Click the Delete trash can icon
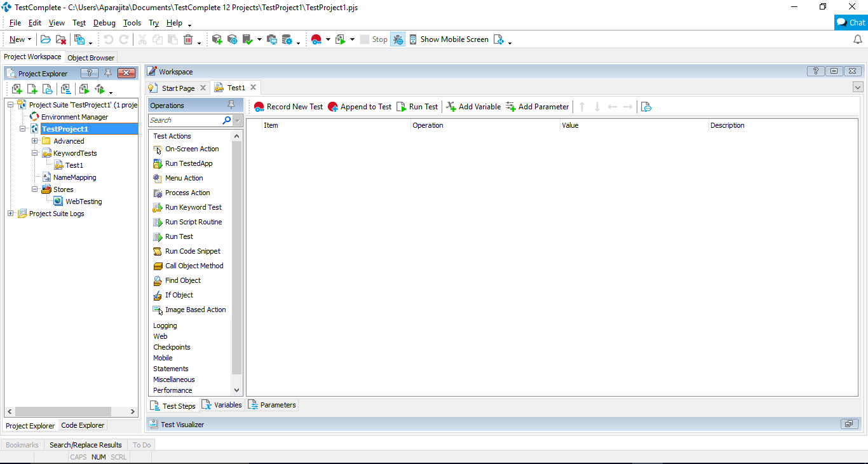Screen dimensions: 868x464 coord(188,39)
